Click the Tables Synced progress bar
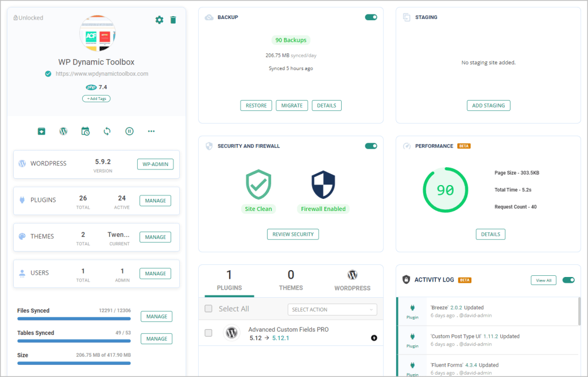The image size is (588, 377). click(74, 341)
